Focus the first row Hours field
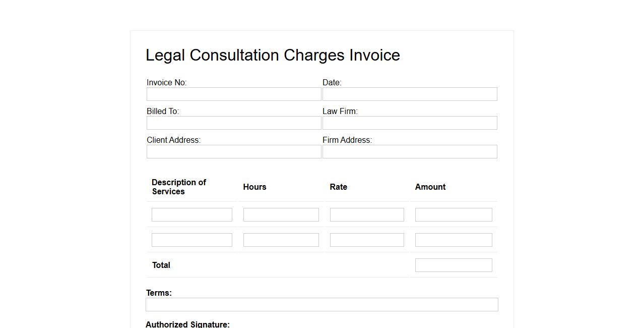 pyautogui.click(x=281, y=214)
